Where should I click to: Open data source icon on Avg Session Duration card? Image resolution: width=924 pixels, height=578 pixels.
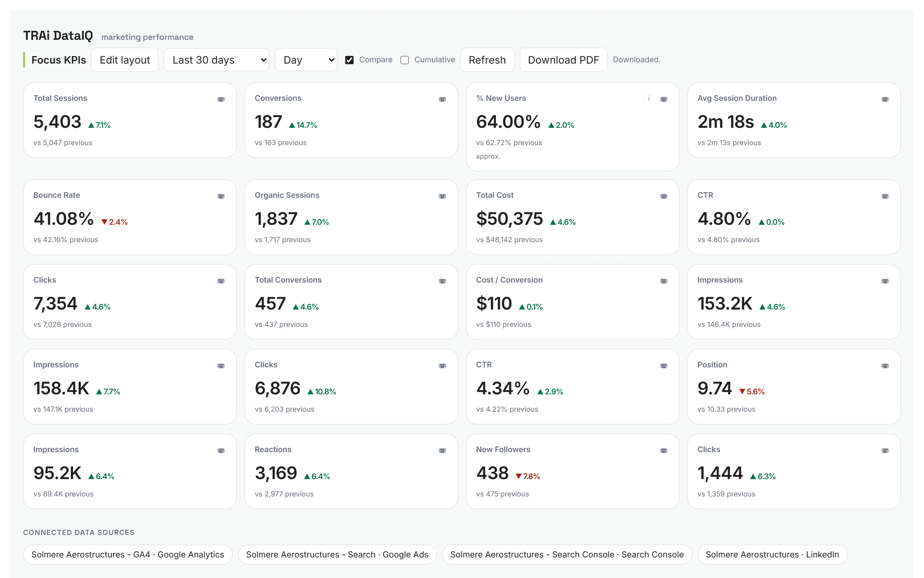[x=885, y=100]
